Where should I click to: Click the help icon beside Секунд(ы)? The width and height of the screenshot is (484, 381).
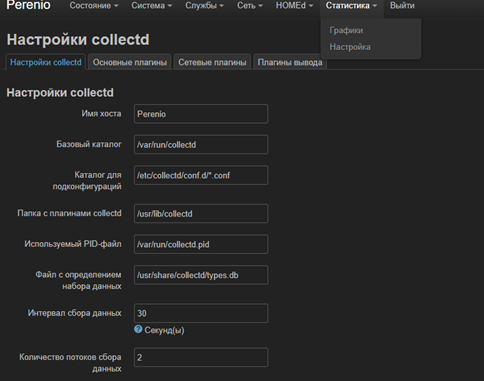(138, 329)
